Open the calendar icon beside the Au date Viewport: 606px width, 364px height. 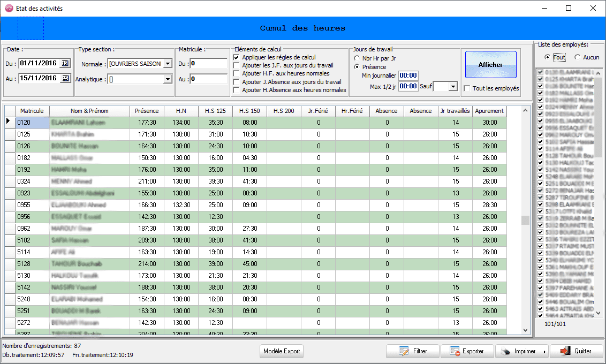65,79
